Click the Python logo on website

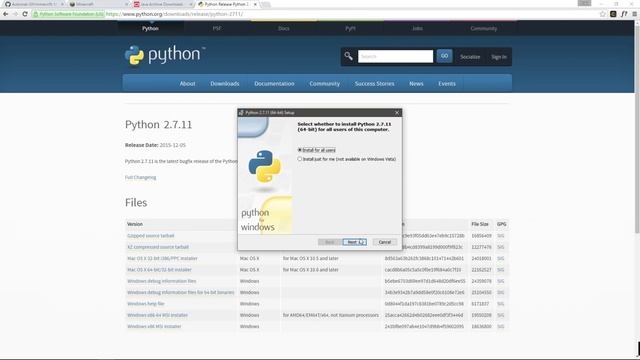pos(164,55)
